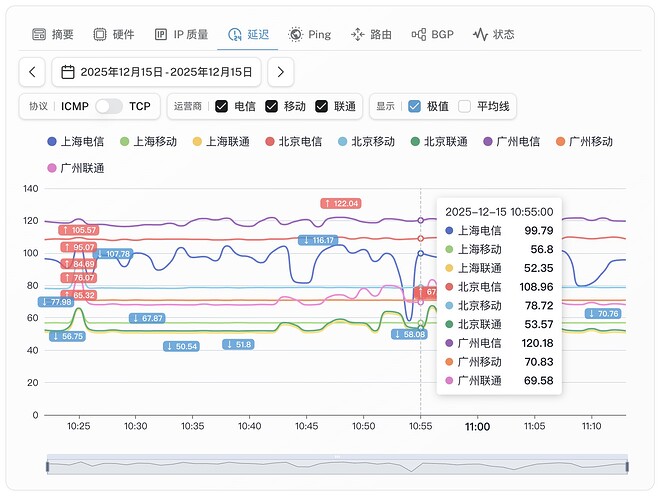Click the 11:00 x-axis label
Viewport: 660px width, 500px height.
pos(477,427)
